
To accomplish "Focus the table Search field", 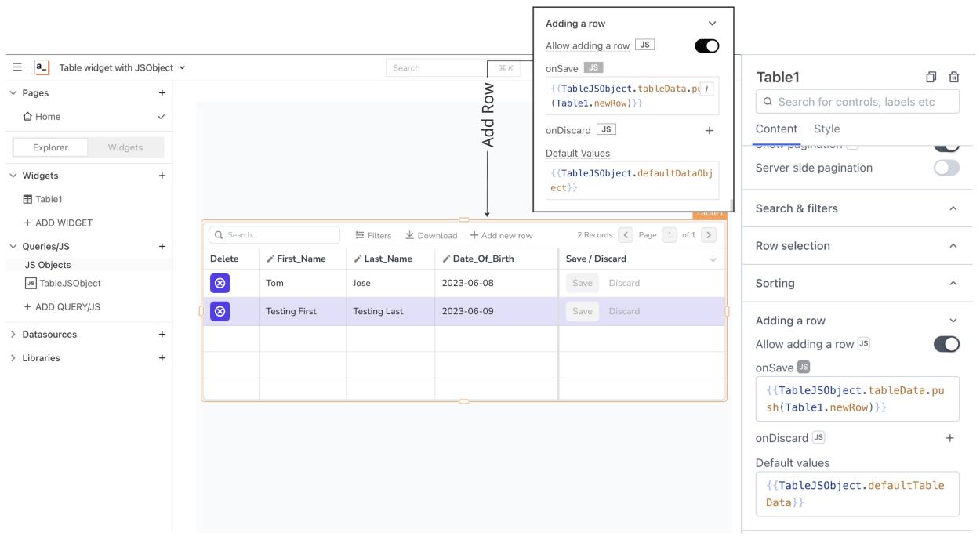I will pyautogui.click(x=274, y=235).
